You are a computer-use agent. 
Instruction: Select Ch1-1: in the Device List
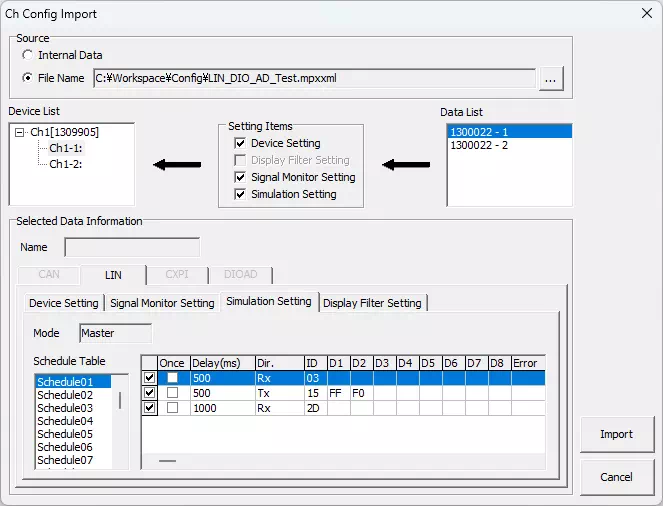click(x=66, y=148)
